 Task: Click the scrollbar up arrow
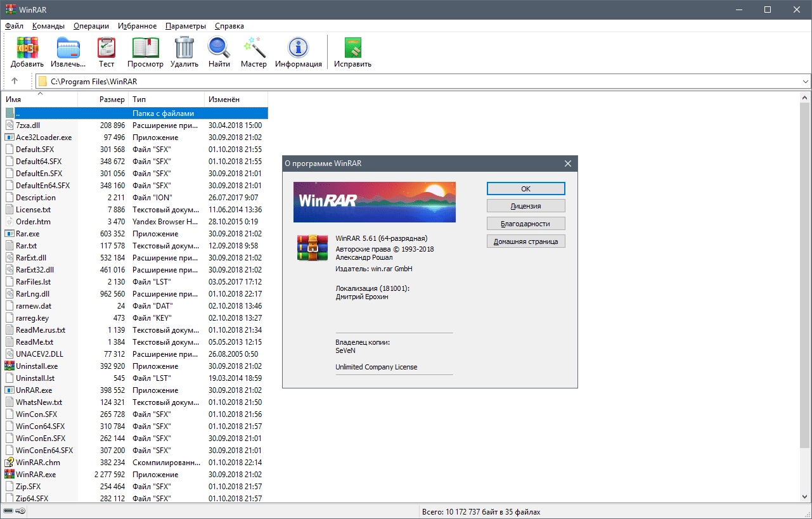tap(806, 96)
